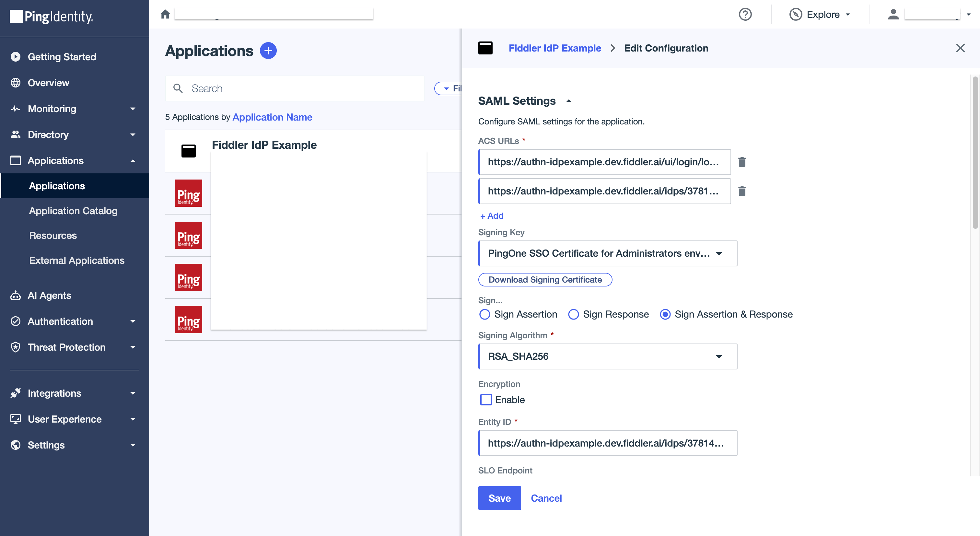Close the Edit Configuration panel

[960, 48]
